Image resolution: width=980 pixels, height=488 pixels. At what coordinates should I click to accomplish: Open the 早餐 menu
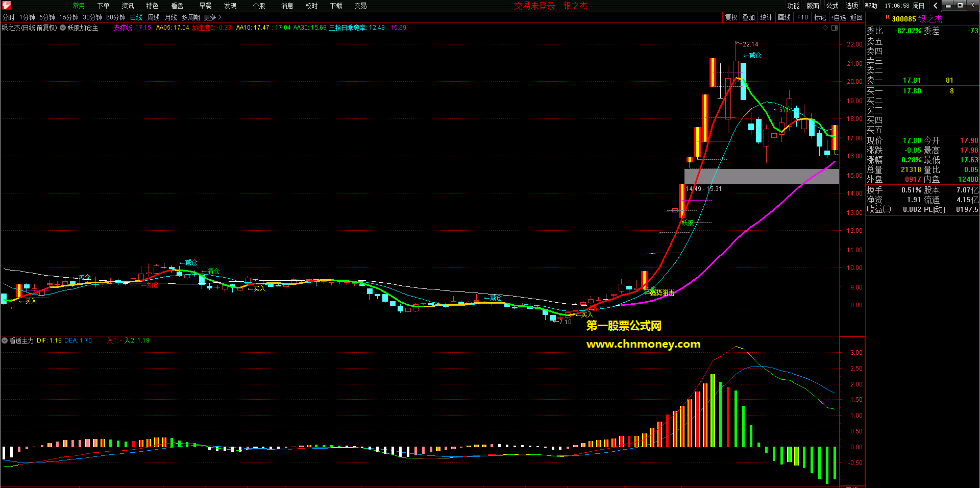[205, 6]
